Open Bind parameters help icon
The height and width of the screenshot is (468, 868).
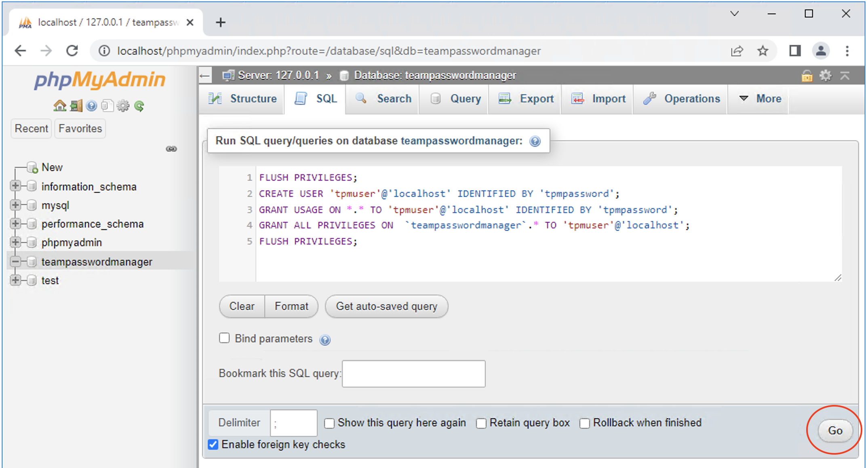pos(325,340)
